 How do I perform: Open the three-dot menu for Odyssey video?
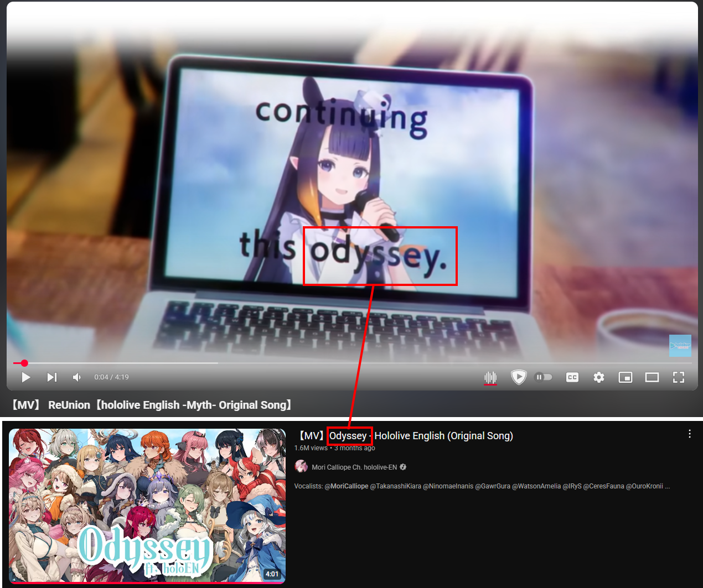(690, 434)
